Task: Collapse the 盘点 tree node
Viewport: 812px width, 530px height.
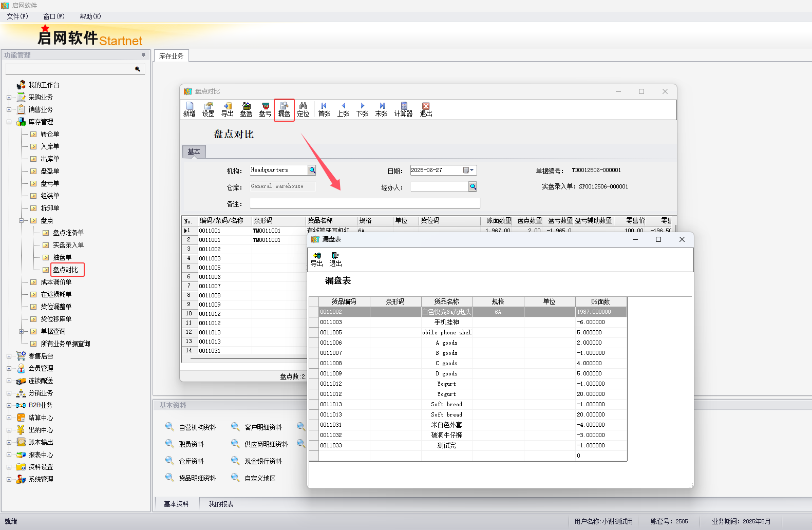Action: pos(21,220)
